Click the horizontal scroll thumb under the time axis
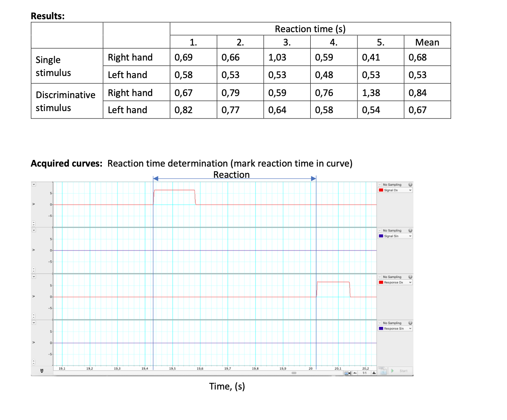 [x=294, y=373]
